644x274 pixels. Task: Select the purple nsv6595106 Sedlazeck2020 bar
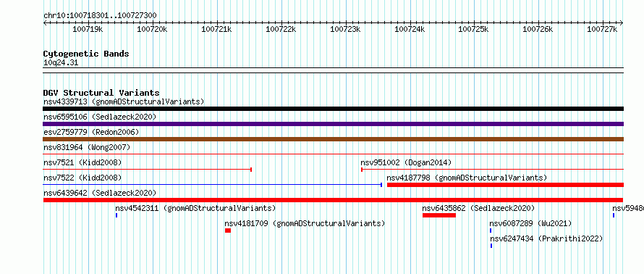pyautogui.click(x=333, y=124)
